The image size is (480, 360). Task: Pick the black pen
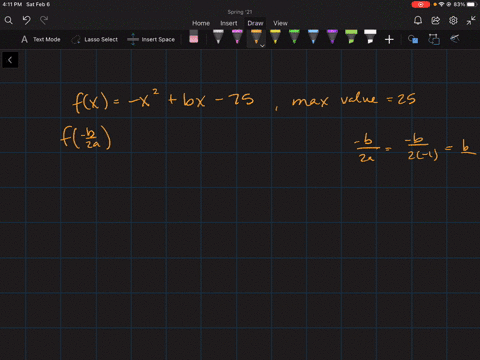[218, 37]
